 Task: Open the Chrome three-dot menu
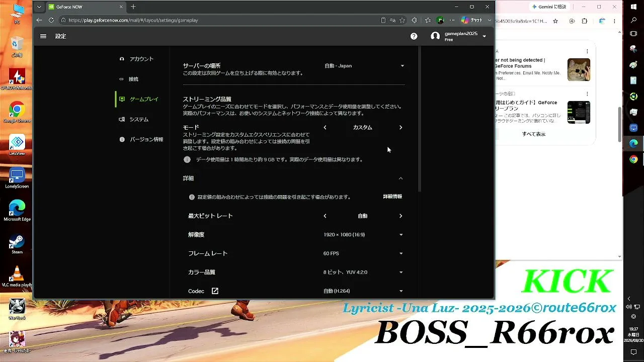coord(615,21)
